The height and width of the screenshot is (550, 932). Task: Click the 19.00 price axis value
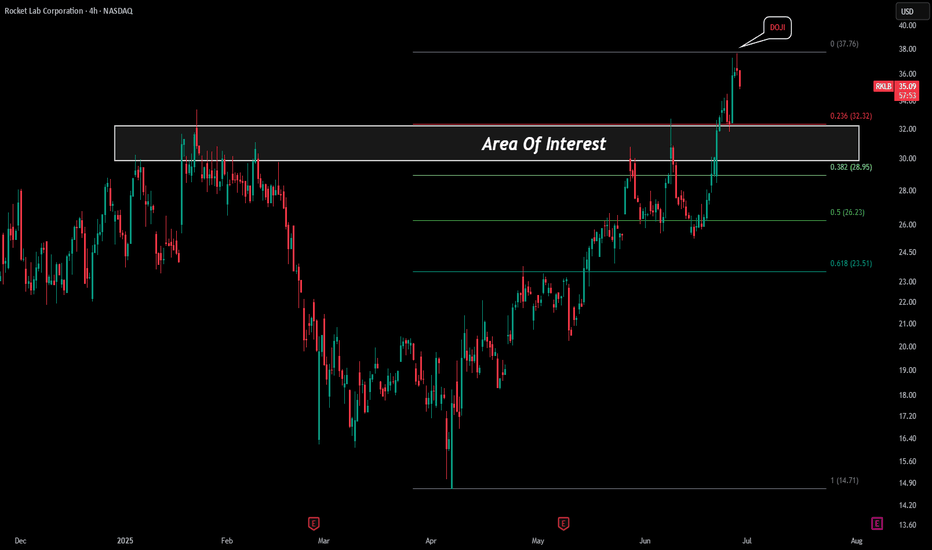[907, 370]
